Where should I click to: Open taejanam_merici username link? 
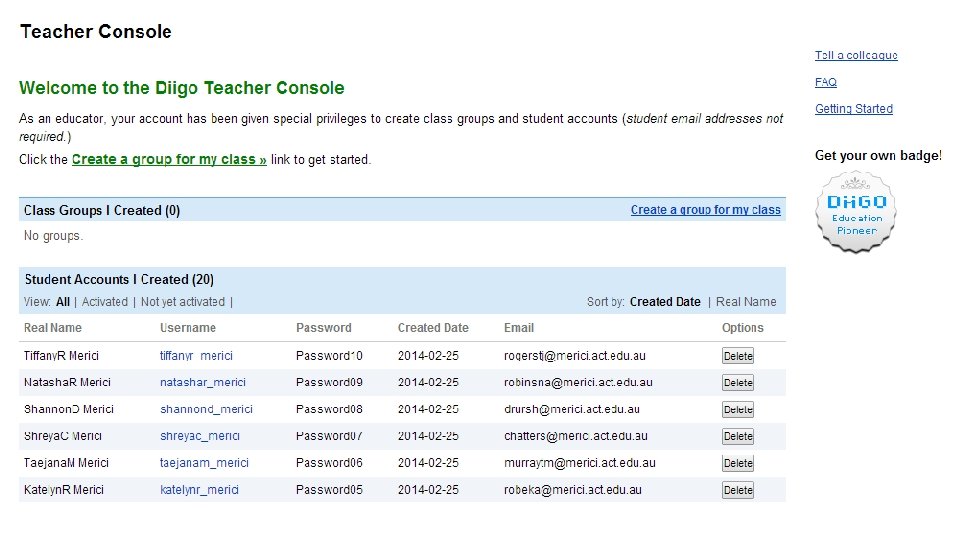[204, 463]
